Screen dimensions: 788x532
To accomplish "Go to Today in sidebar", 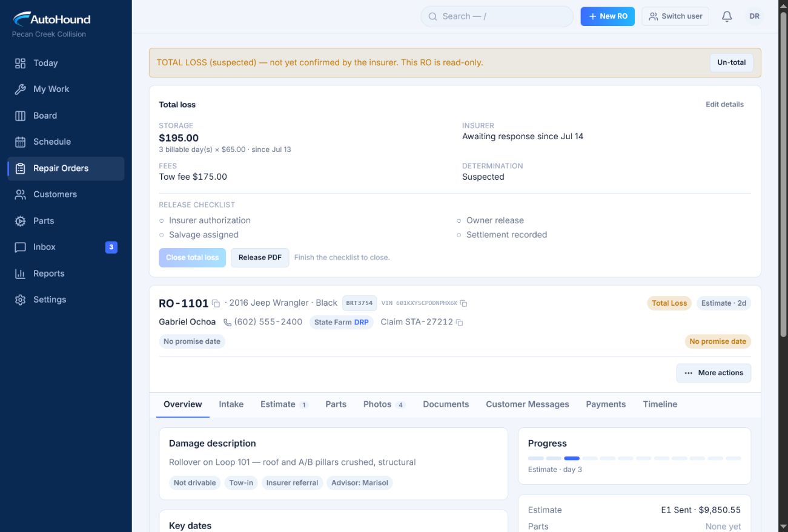I will point(66,63).
